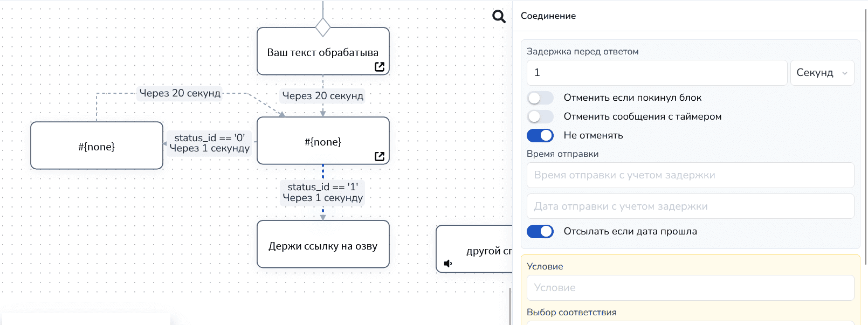Select the 'Держи ссылку на озву' block
Viewport: 868px width, 325px height.
point(323,246)
